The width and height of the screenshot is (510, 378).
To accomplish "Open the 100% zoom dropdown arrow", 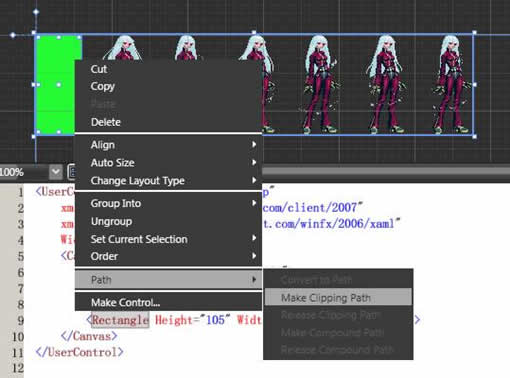I will click(56, 172).
